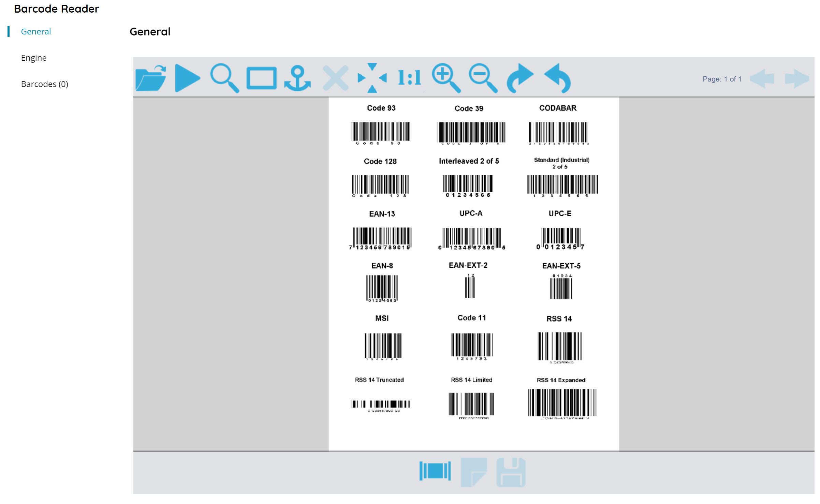The width and height of the screenshot is (820, 504).
Task: Click the General page heading
Action: coord(150,32)
